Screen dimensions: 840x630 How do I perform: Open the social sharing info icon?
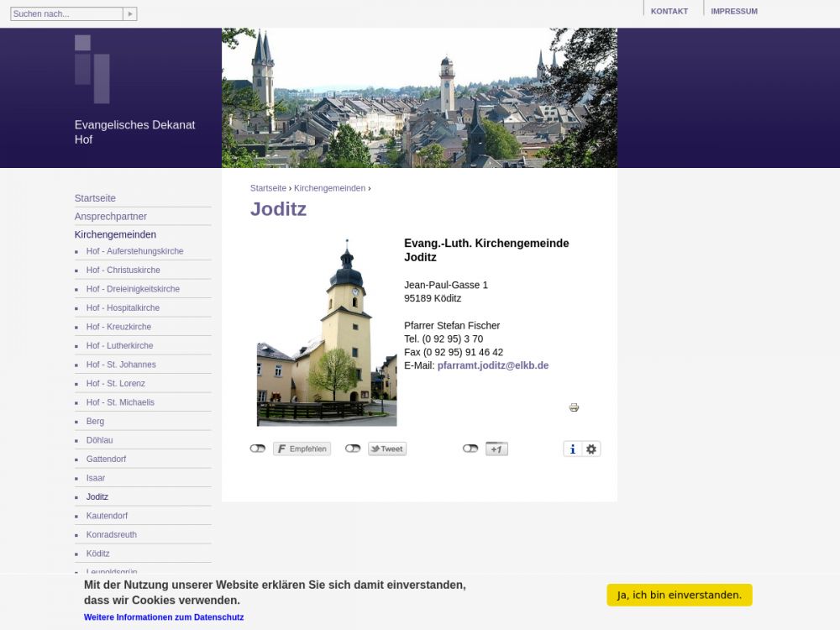[x=573, y=449]
